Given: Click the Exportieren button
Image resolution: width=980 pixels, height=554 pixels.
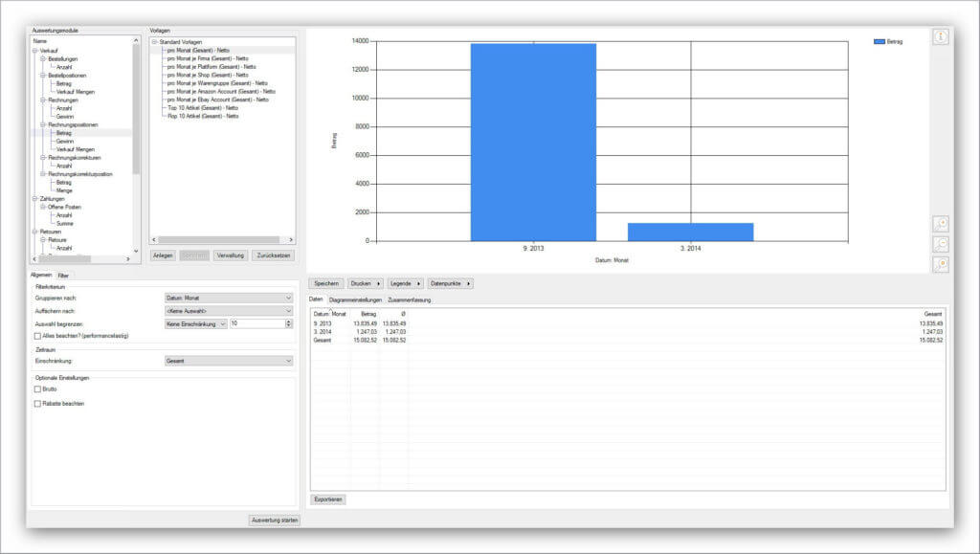Looking at the screenshot, I should [x=326, y=499].
